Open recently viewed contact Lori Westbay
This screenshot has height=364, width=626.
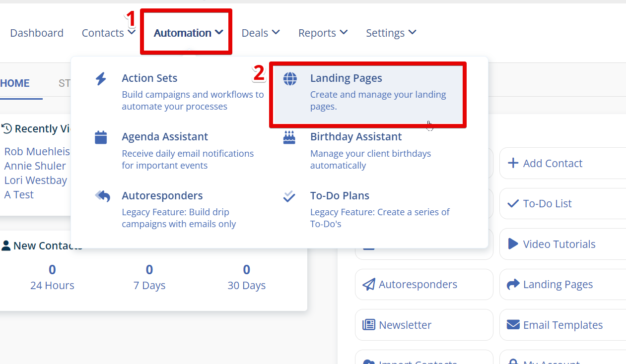[x=36, y=180]
